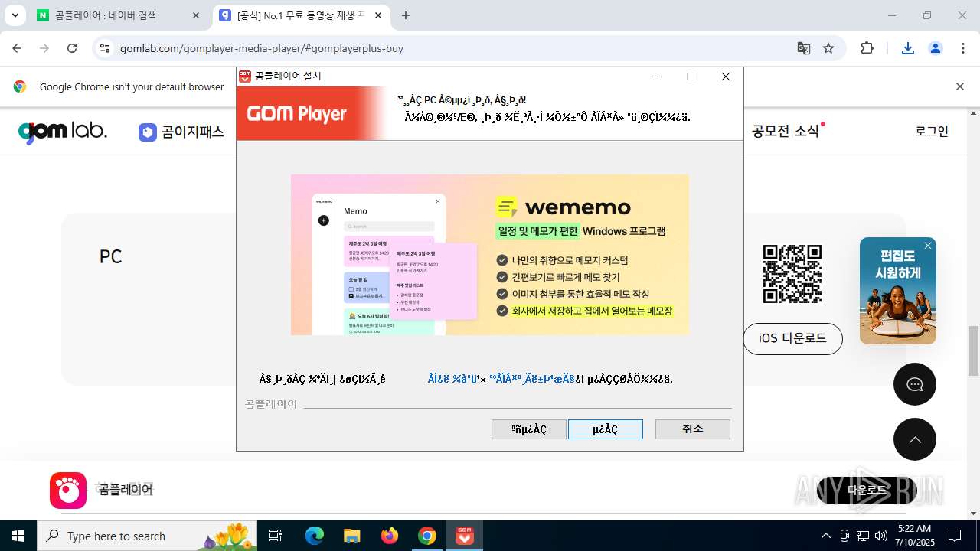The height and width of the screenshot is (551, 980).
Task: Click the disagree button left of agree
Action: [x=529, y=429]
